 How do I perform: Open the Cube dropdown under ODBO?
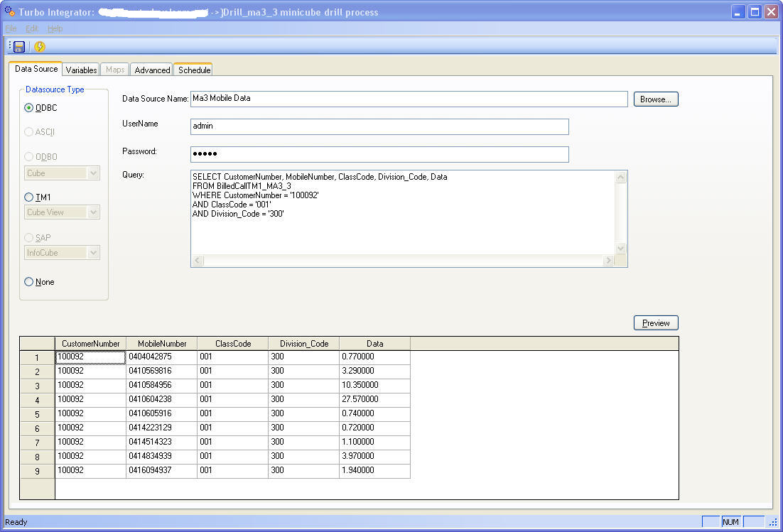(x=93, y=173)
